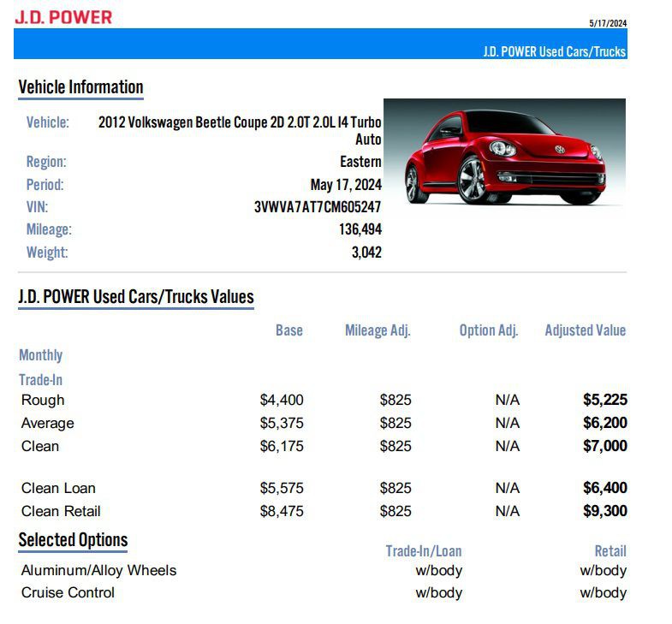Image resolution: width=672 pixels, height=624 pixels.
Task: Select the $825 mileage adjustment in Clean Retail row
Action: tap(395, 511)
